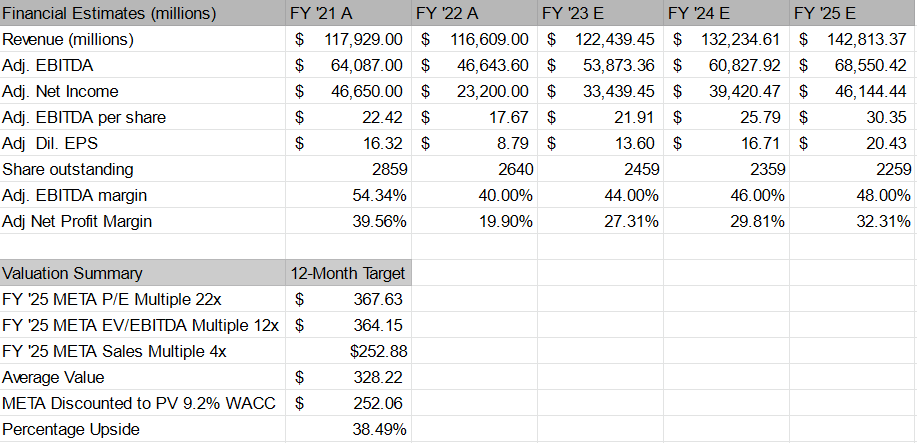The image size is (917, 443).
Task: Click the $252.88 Sales Multiple value
Action: [378, 351]
